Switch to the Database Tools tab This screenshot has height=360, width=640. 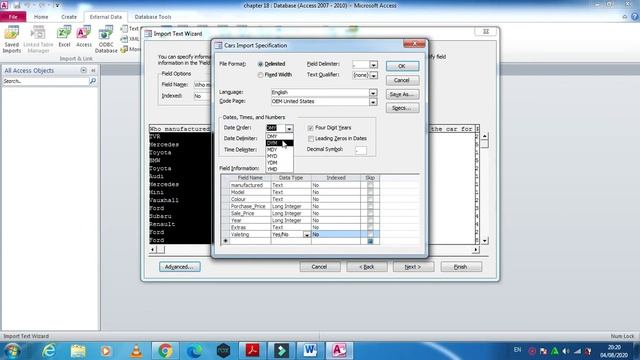153,17
